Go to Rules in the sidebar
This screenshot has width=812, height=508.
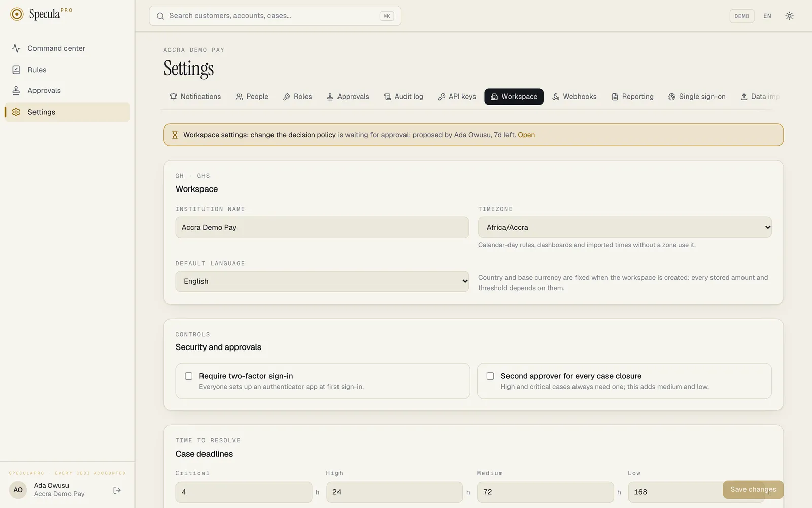click(67, 70)
